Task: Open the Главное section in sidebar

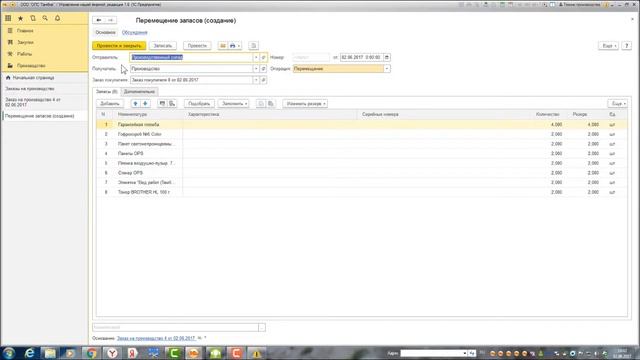Action: click(x=25, y=31)
